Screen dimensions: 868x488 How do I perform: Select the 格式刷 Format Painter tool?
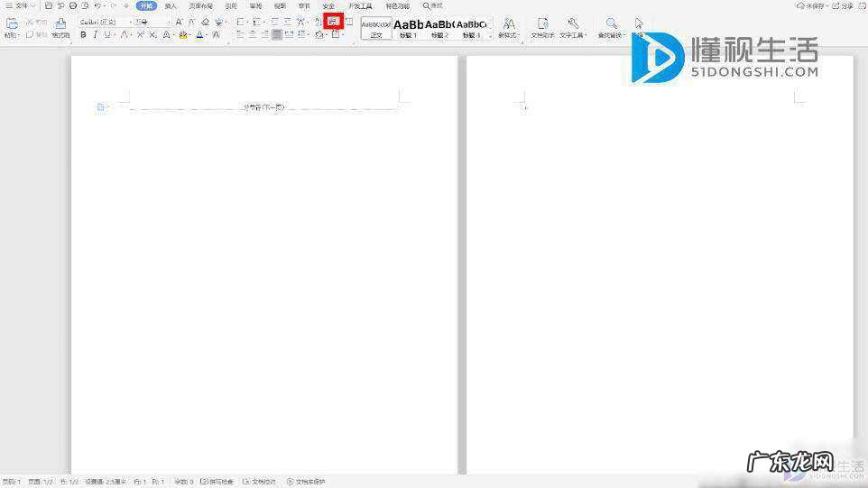pos(60,28)
